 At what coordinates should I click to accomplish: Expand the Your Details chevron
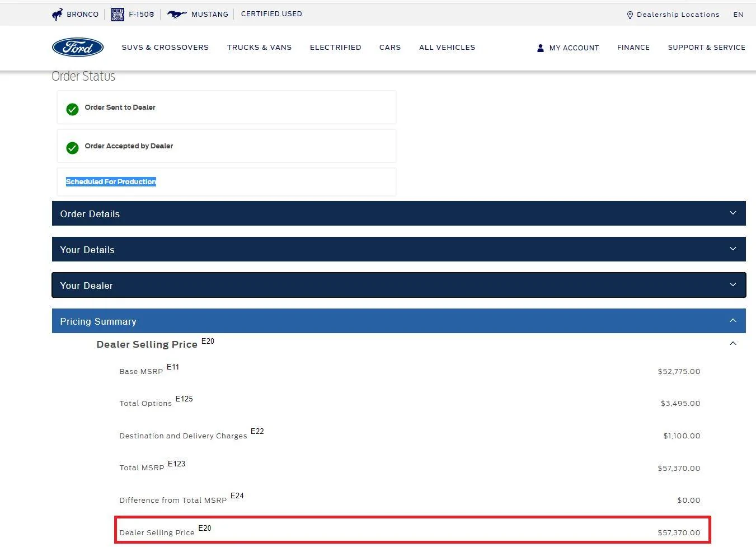point(733,249)
